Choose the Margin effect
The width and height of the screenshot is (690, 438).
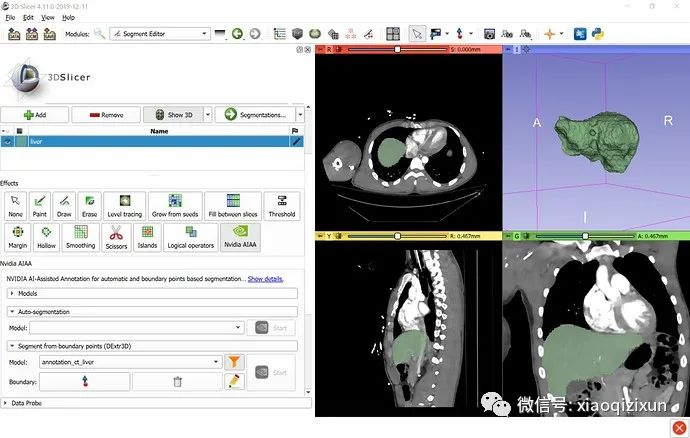click(x=18, y=237)
